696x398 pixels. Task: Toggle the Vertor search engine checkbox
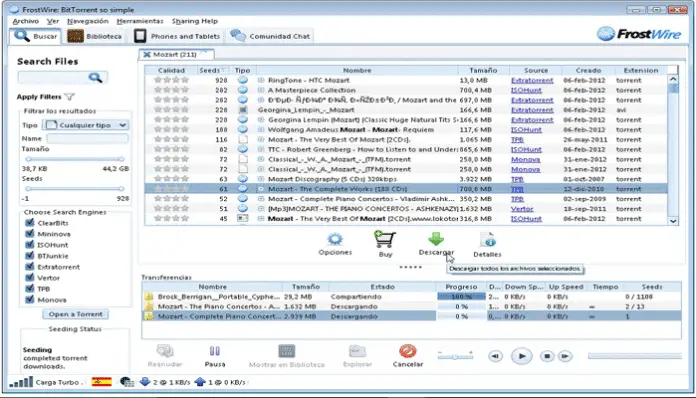(30, 278)
